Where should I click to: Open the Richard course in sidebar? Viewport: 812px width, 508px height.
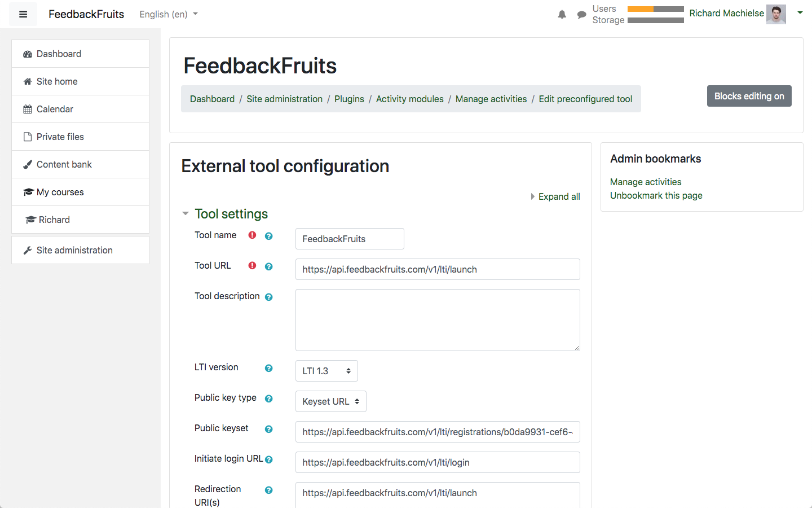81,220
